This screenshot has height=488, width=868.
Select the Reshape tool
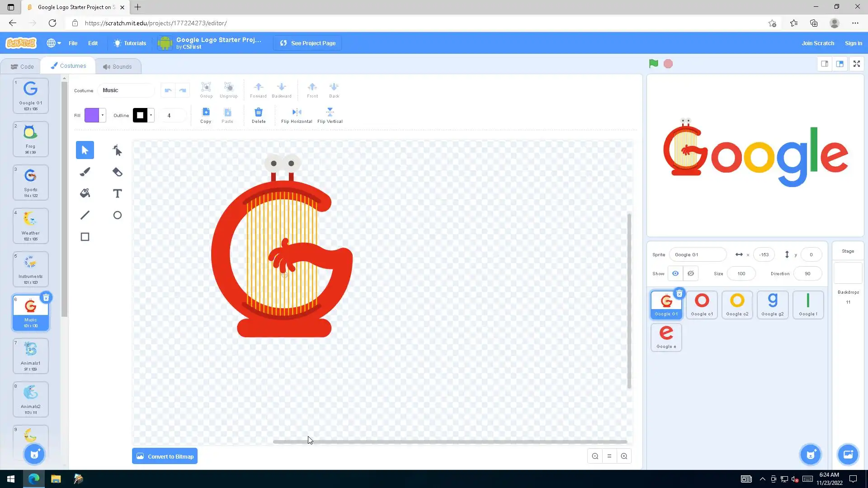pos(117,150)
